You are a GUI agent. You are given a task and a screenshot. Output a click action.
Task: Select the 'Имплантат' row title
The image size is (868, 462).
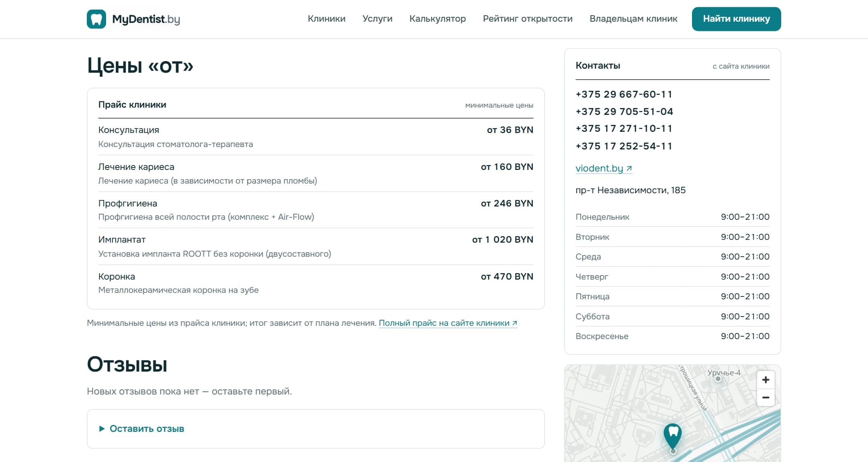pos(122,240)
